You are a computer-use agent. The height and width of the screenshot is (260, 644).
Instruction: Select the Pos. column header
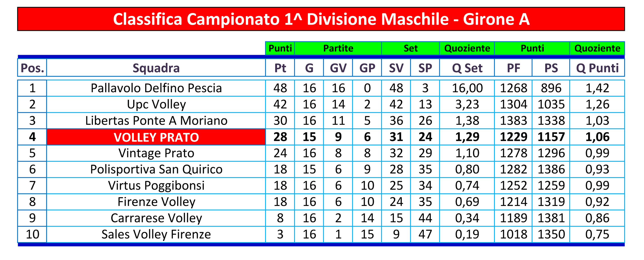tap(32, 68)
